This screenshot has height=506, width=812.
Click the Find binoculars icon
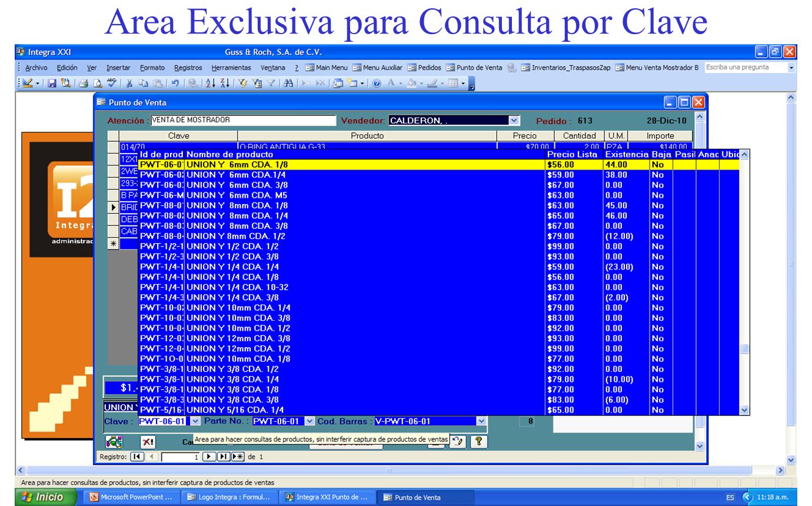coord(288,84)
